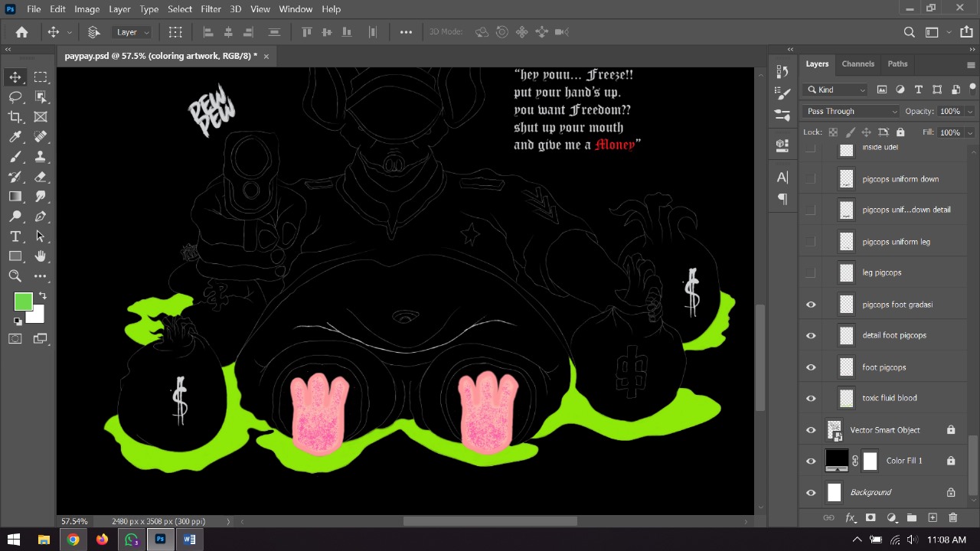This screenshot has width=980, height=551.
Task: Show the leg pigcops layer
Action: coord(811,272)
